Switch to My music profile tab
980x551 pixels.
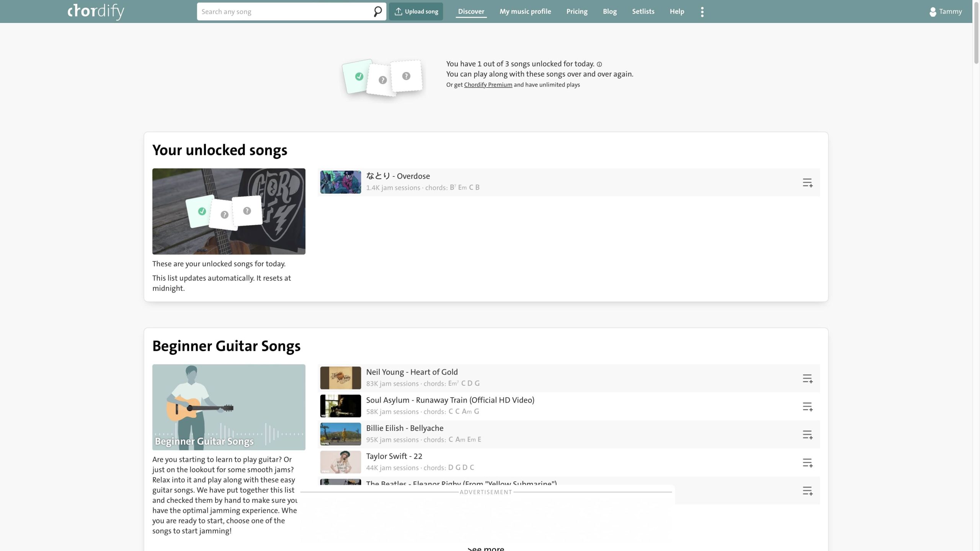tap(525, 11)
